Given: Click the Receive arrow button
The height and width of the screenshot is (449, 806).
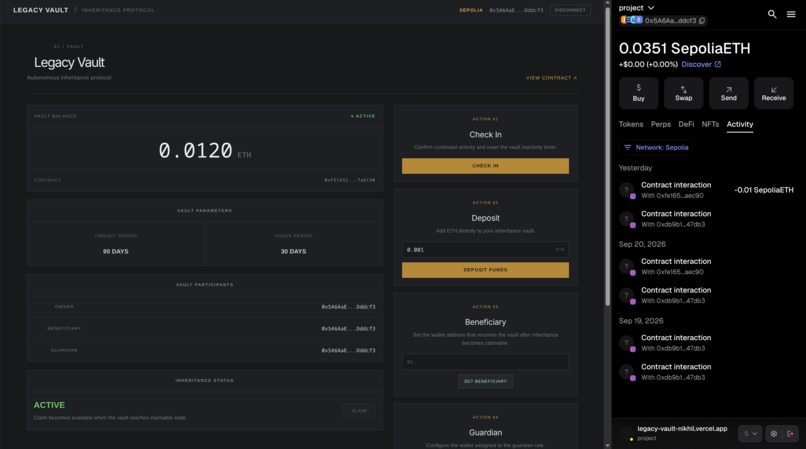Looking at the screenshot, I should 774,93.
